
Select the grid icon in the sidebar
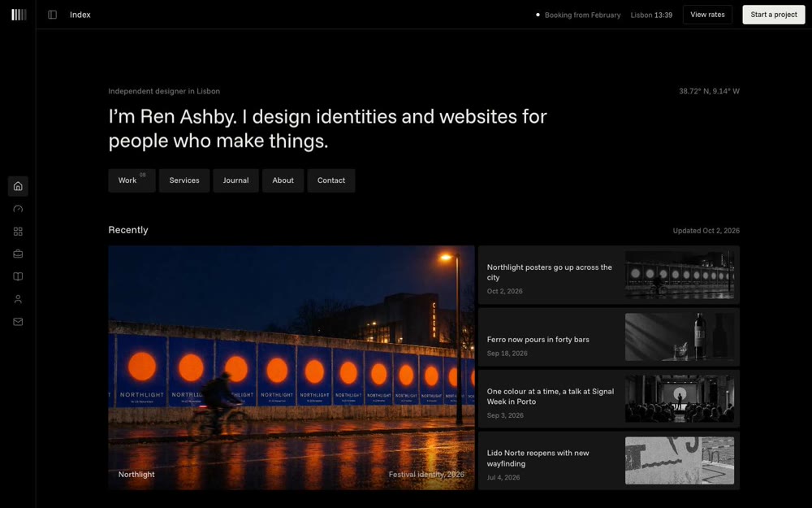pos(18,231)
